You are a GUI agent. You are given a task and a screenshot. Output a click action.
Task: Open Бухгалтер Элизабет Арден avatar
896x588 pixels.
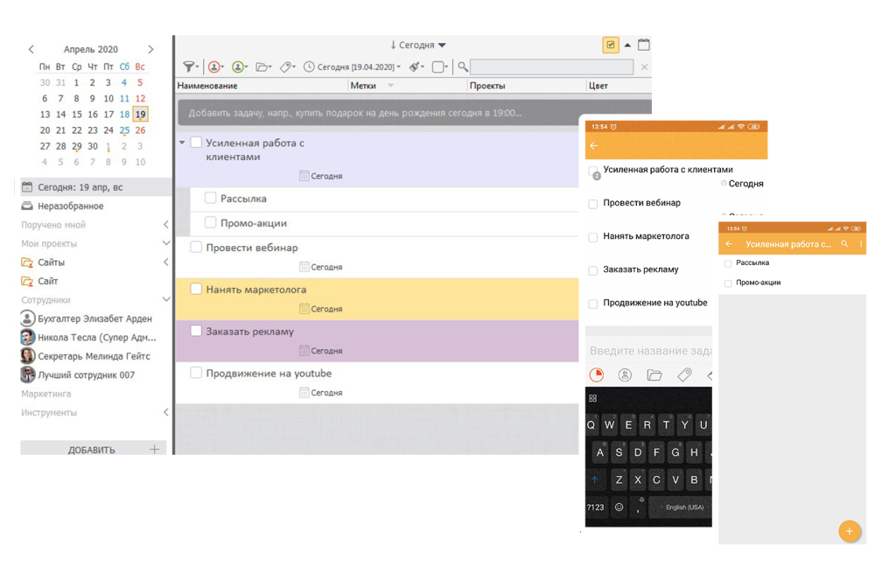(27, 318)
